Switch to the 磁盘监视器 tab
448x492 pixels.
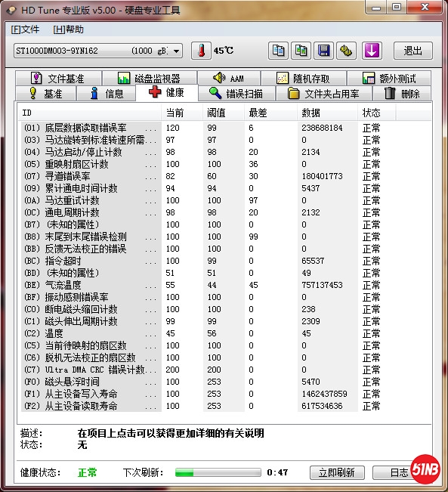(x=150, y=78)
